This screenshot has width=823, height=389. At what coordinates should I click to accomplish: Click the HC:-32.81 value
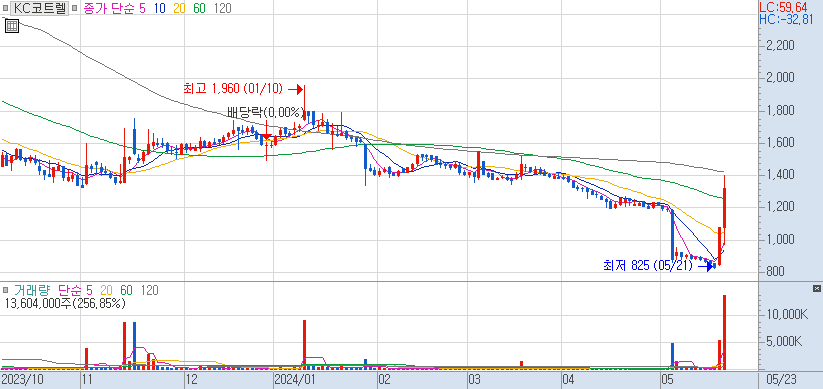click(786, 20)
